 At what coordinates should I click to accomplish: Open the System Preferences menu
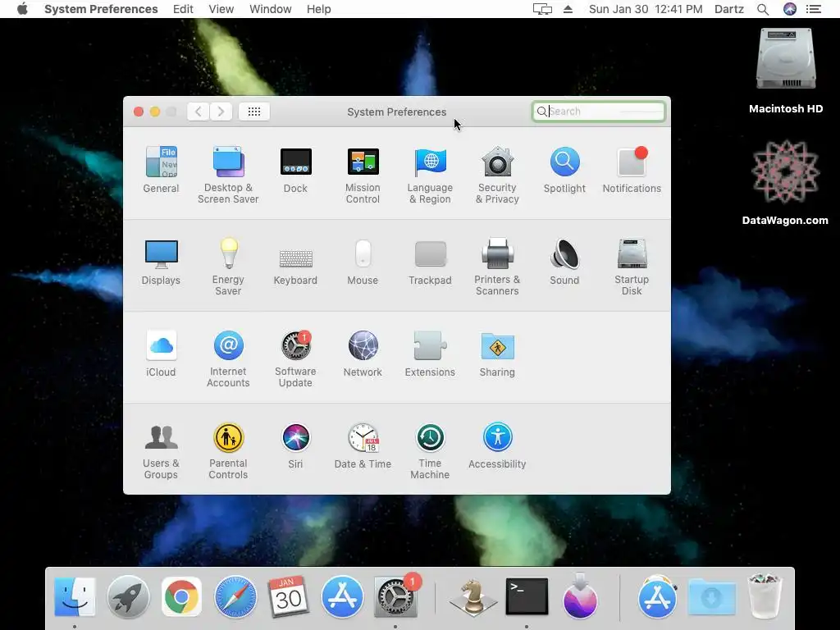pyautogui.click(x=101, y=9)
